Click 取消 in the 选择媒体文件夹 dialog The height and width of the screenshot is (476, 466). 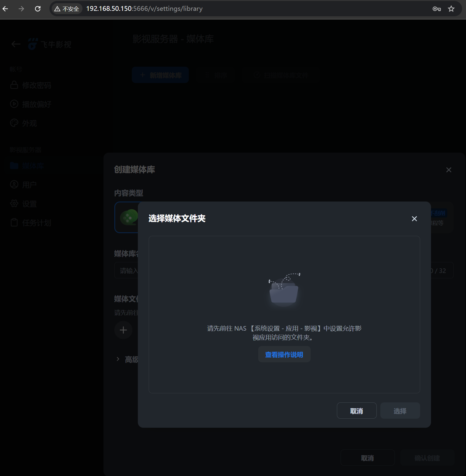pyautogui.click(x=357, y=411)
